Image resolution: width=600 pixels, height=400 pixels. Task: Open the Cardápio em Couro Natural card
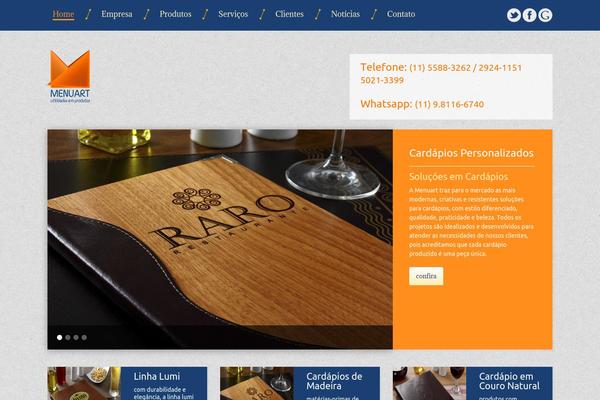pyautogui.click(x=472, y=384)
